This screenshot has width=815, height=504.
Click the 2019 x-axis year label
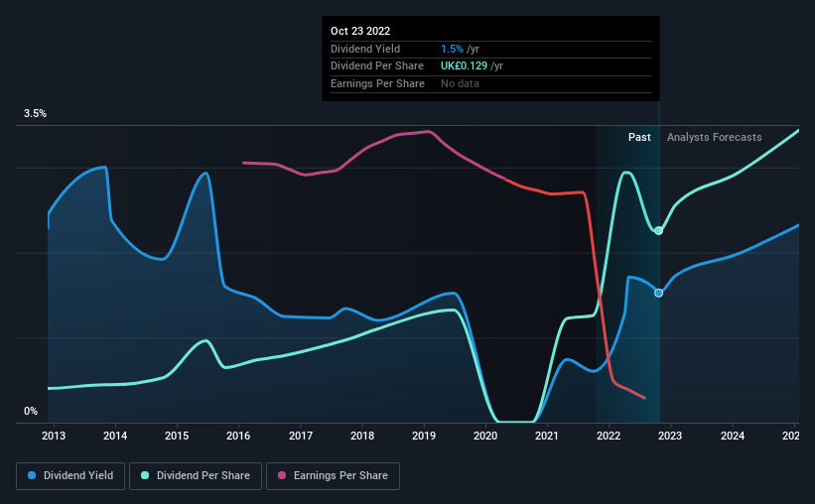point(424,436)
